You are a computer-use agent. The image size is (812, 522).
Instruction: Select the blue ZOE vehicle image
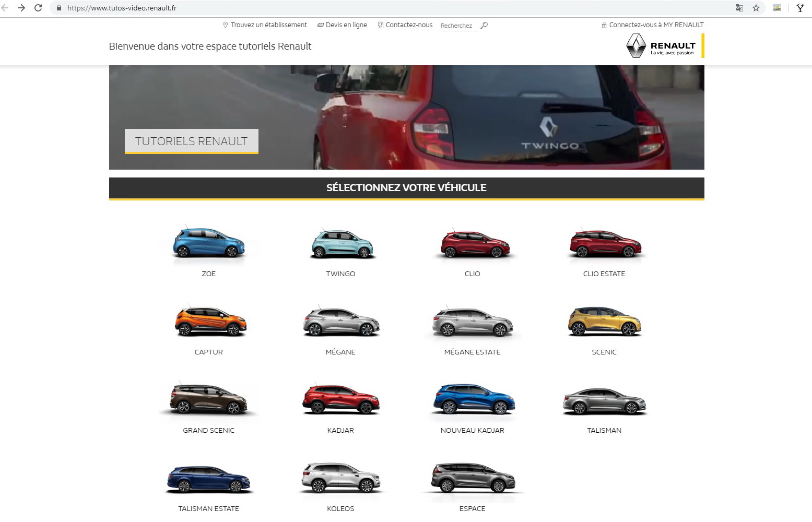tap(208, 243)
